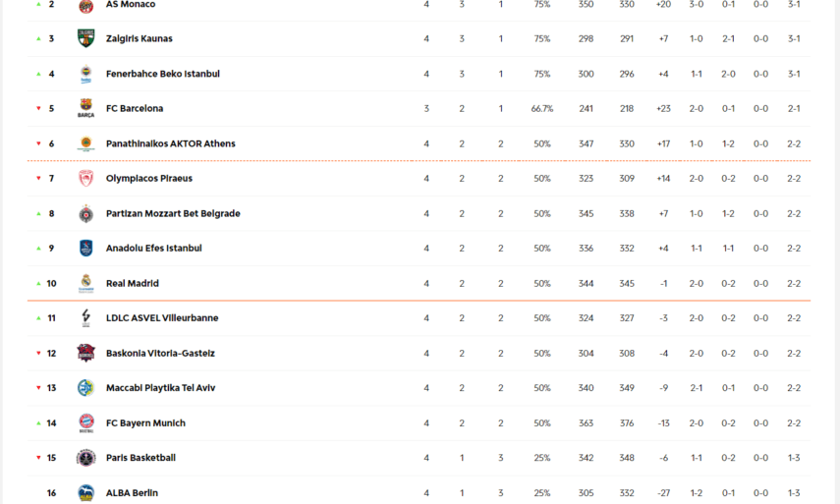Open the Anadolu Efes Istanbul team link

[153, 249]
